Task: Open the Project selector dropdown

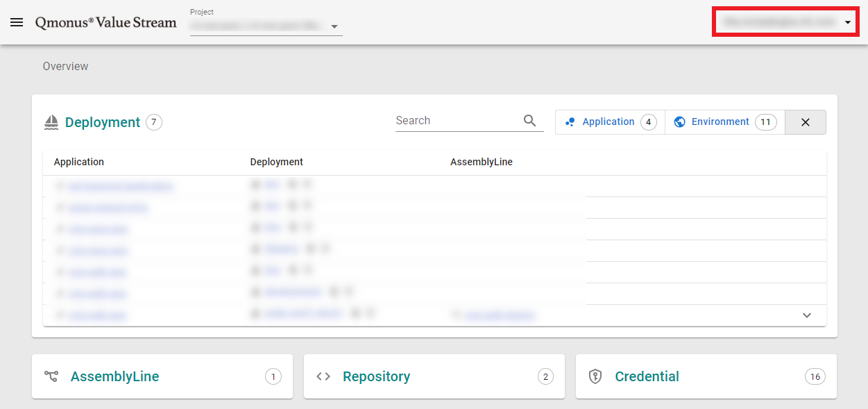Action: tap(334, 26)
